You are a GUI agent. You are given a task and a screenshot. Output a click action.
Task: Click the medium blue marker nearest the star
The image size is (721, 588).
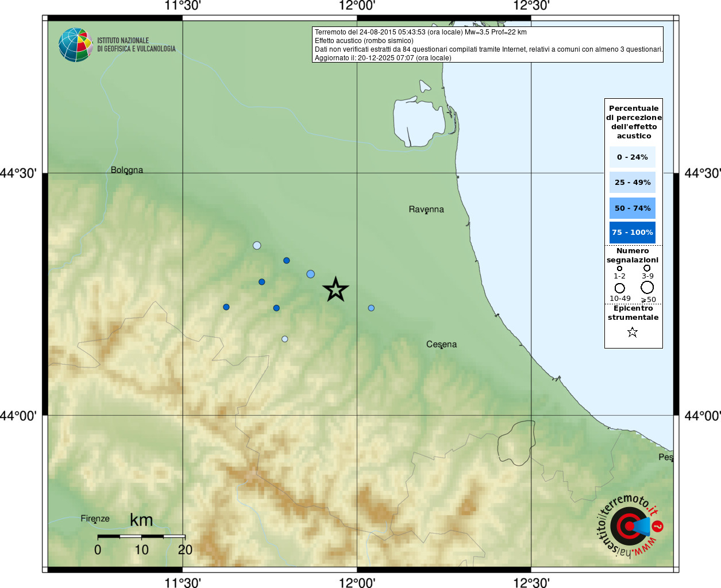coord(311,274)
